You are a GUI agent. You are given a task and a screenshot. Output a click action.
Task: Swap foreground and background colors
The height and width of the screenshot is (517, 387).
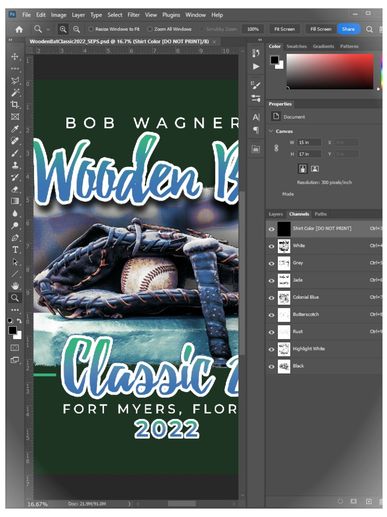pyautogui.click(x=19, y=321)
